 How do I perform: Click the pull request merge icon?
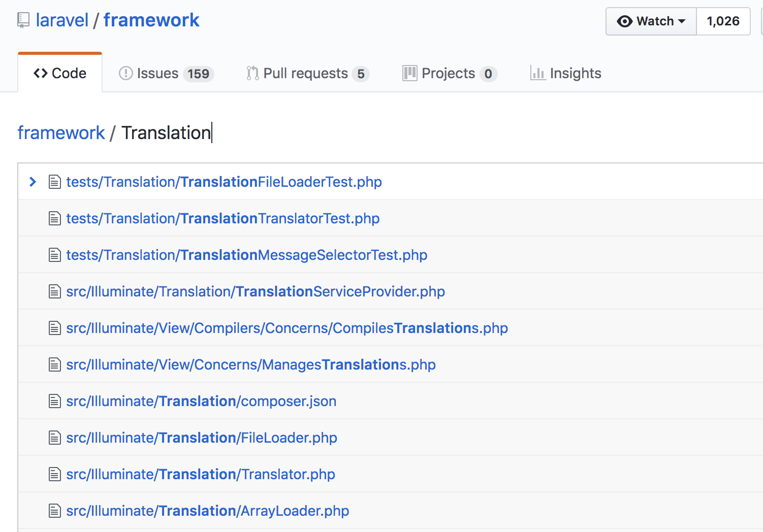(x=252, y=73)
